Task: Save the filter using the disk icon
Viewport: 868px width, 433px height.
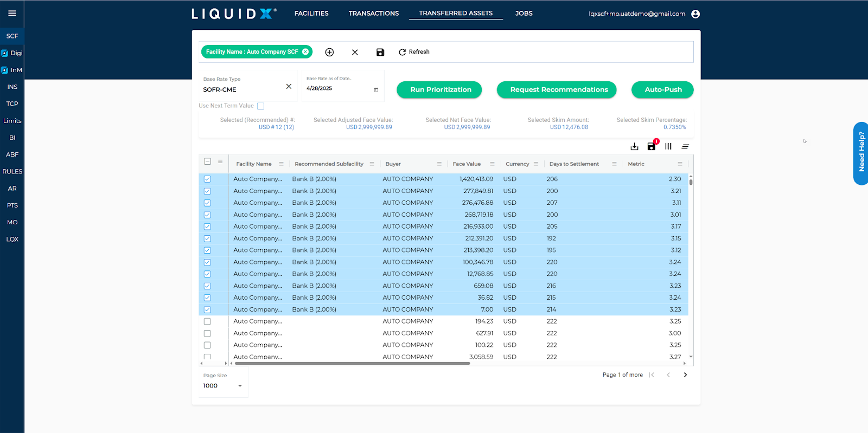Action: coord(380,52)
